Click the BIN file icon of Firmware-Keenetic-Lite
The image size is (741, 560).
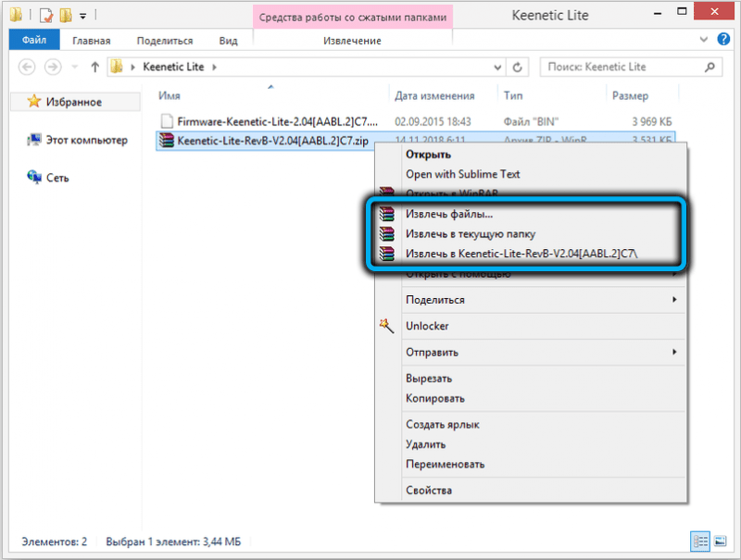point(167,121)
